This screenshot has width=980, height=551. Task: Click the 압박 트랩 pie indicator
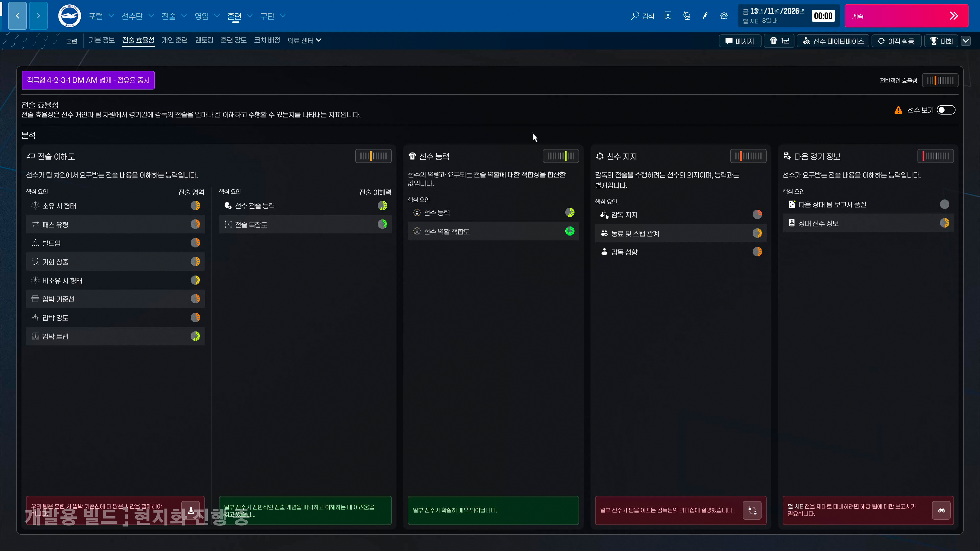[x=195, y=336]
